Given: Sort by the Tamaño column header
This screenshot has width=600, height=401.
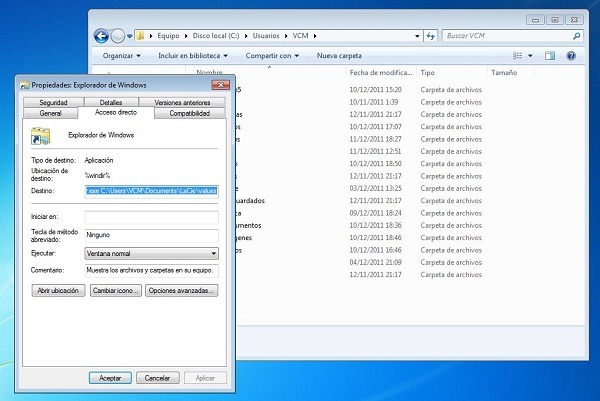Looking at the screenshot, I should pyautogui.click(x=510, y=72).
